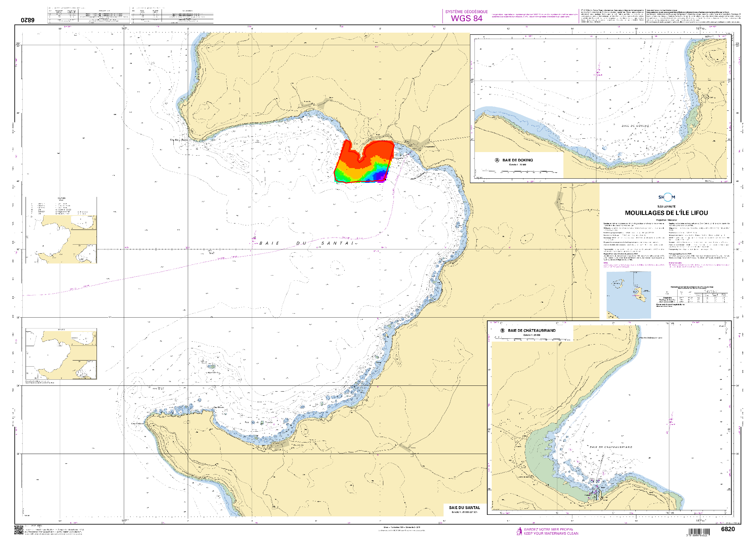Image resolution: width=756 pixels, height=543 pixels.
Task: Click the upside-down 6820 number at top-left
Action: (x=28, y=20)
